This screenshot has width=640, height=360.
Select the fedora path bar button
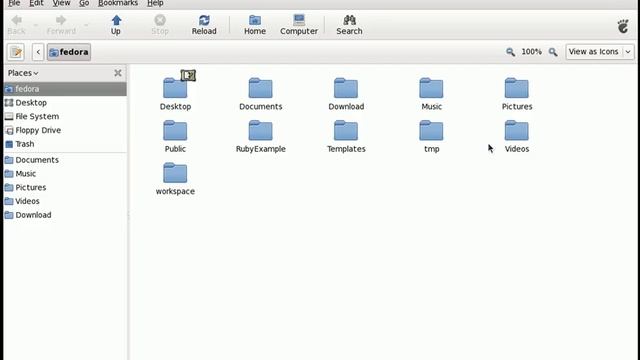pos(69,52)
